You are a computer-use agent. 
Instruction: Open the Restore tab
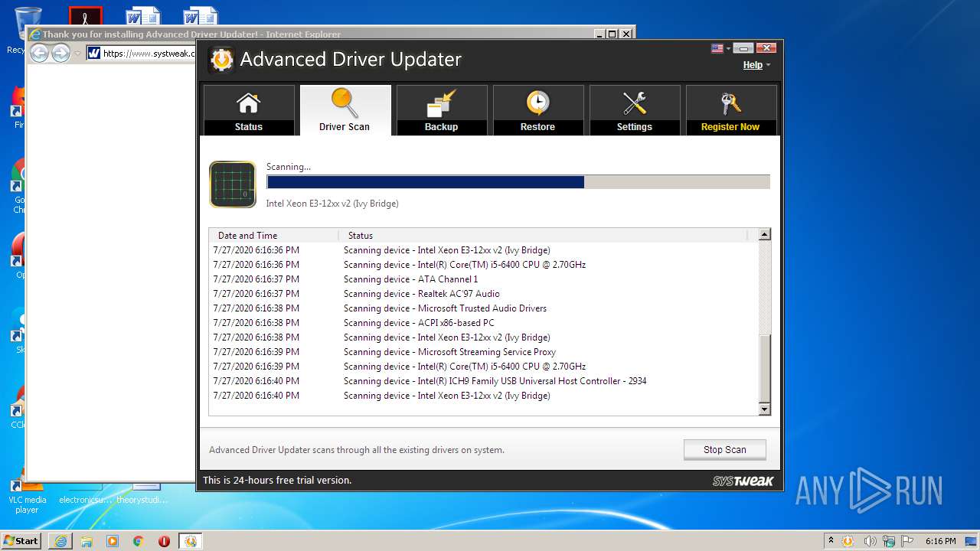click(x=538, y=110)
